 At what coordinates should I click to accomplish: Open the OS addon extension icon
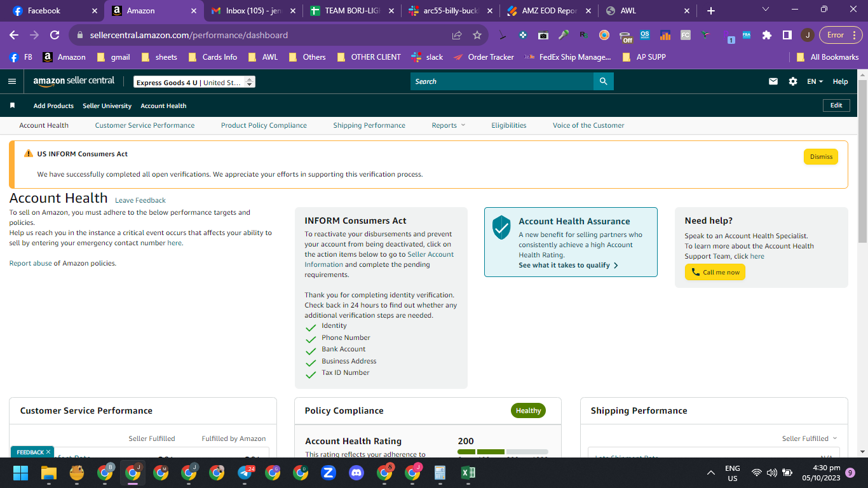[645, 35]
